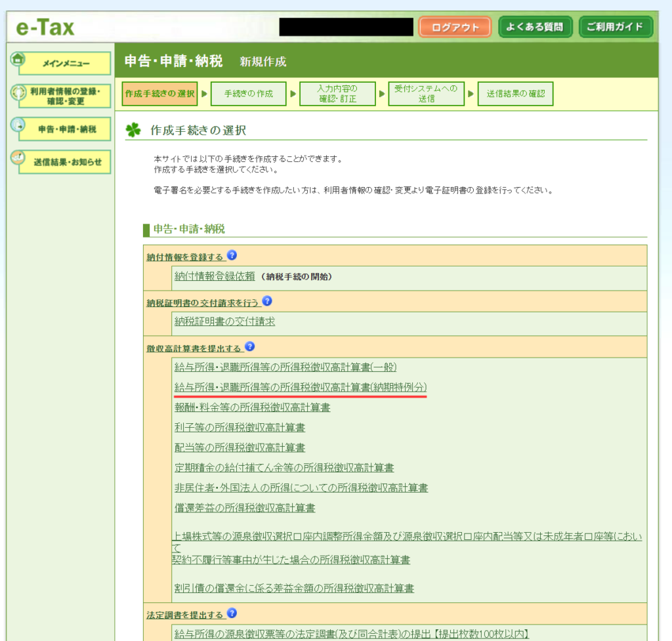Open 非居住者・外国法人の所得についての所得税徴収高計算書 link
The height and width of the screenshot is (641, 672).
pyautogui.click(x=301, y=488)
